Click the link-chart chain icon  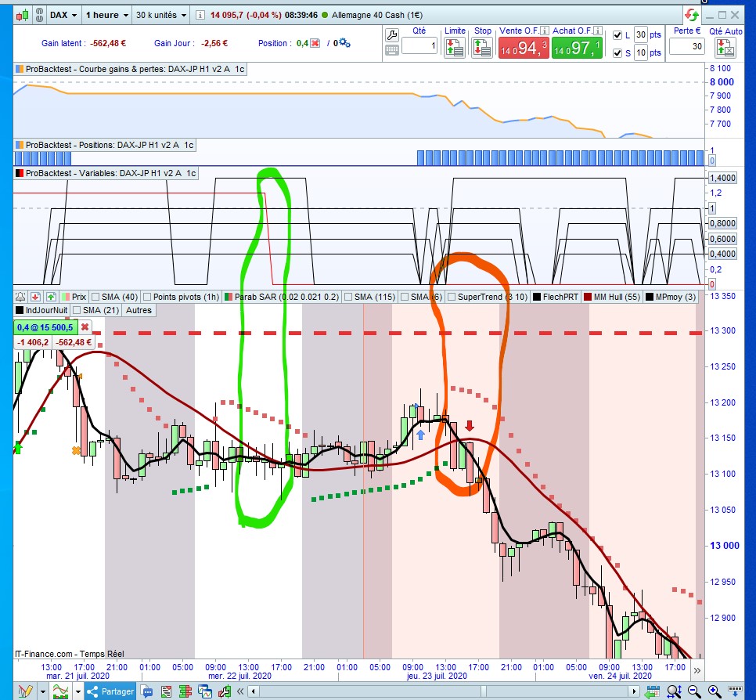tap(39, 16)
